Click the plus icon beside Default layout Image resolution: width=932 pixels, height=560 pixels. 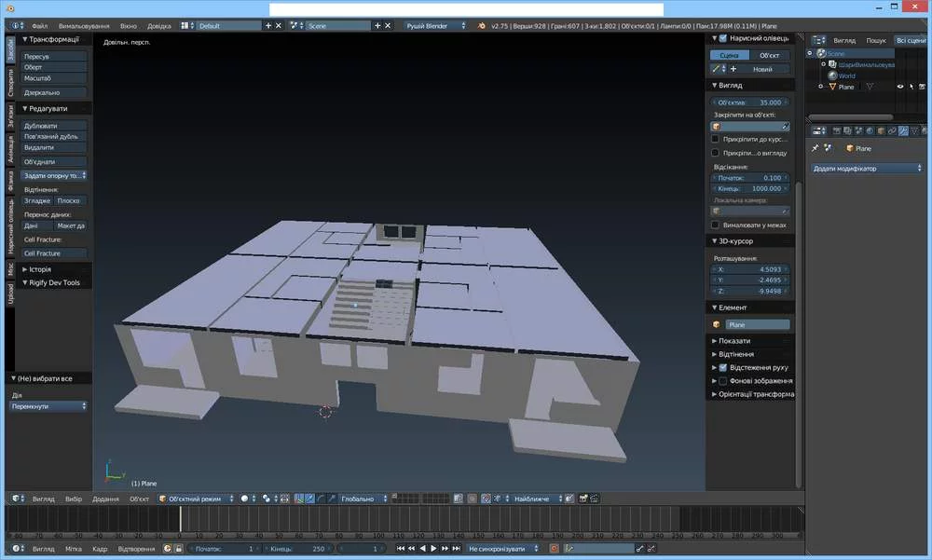coord(268,26)
